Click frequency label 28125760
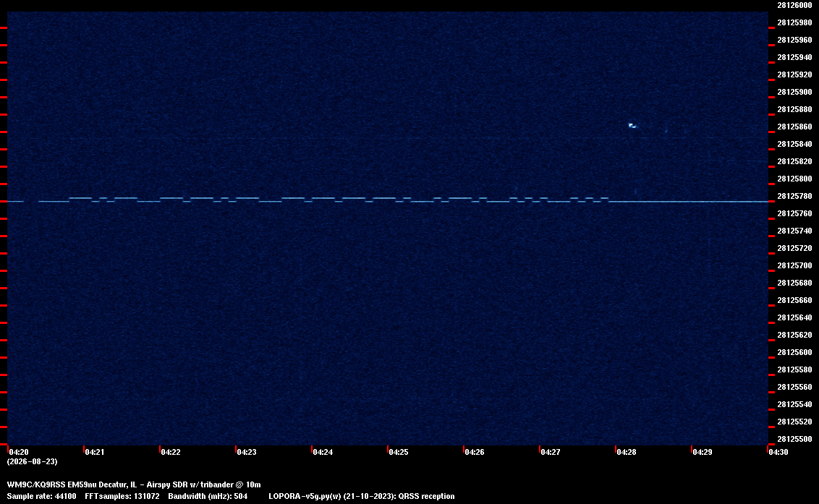The width and height of the screenshot is (819, 504). coord(794,213)
